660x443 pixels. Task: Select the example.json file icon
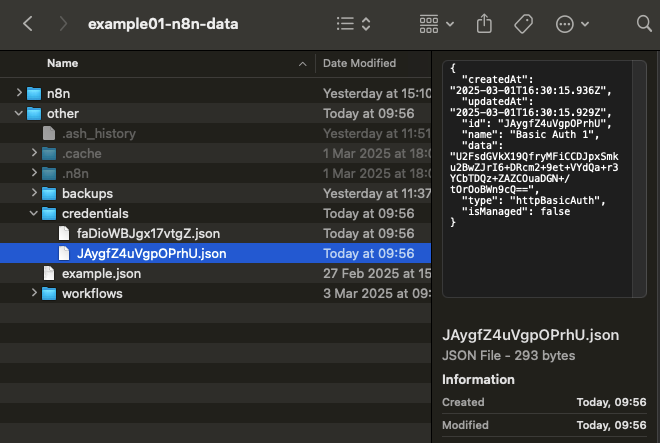(49, 273)
